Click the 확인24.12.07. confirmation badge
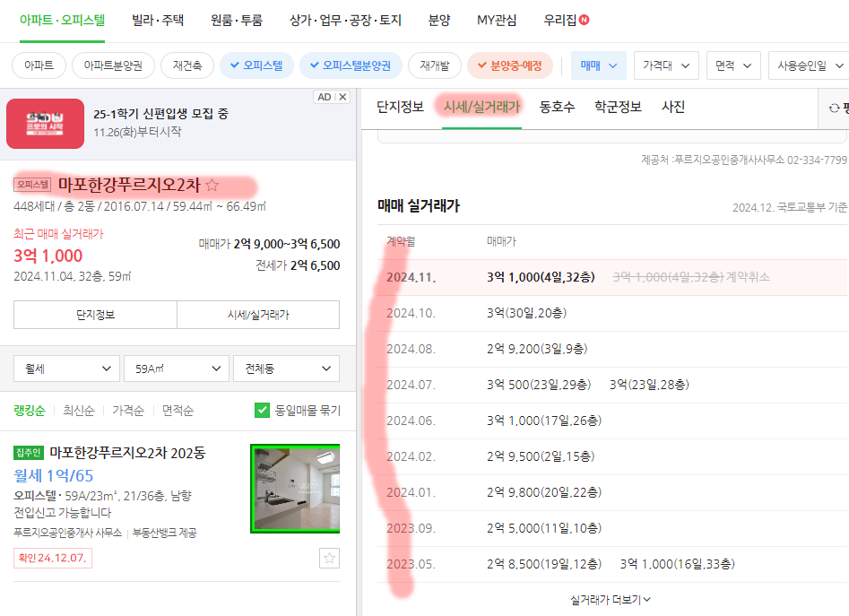The image size is (849, 616). click(53, 558)
